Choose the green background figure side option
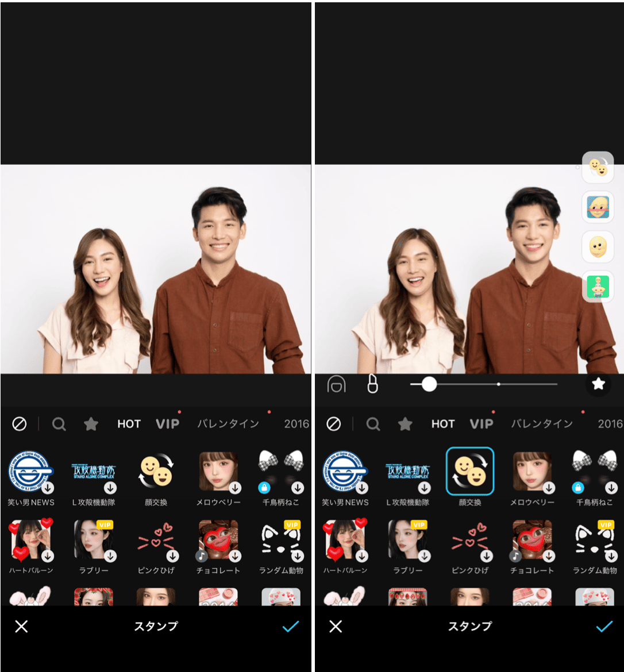 pos(598,287)
